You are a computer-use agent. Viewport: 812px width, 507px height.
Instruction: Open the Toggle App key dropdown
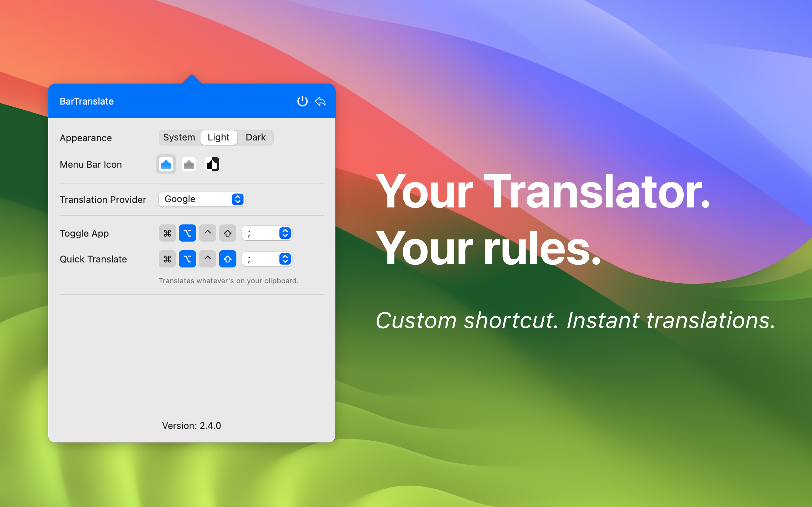(267, 233)
